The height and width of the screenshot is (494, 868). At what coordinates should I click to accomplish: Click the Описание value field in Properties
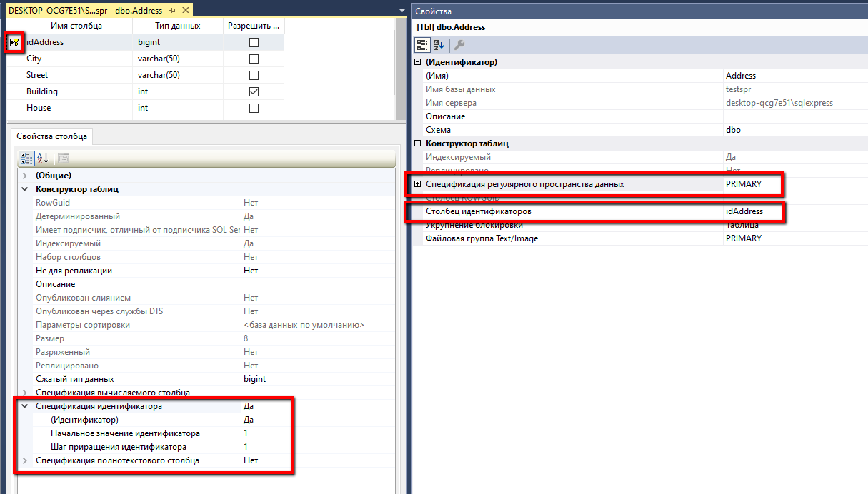tap(793, 116)
